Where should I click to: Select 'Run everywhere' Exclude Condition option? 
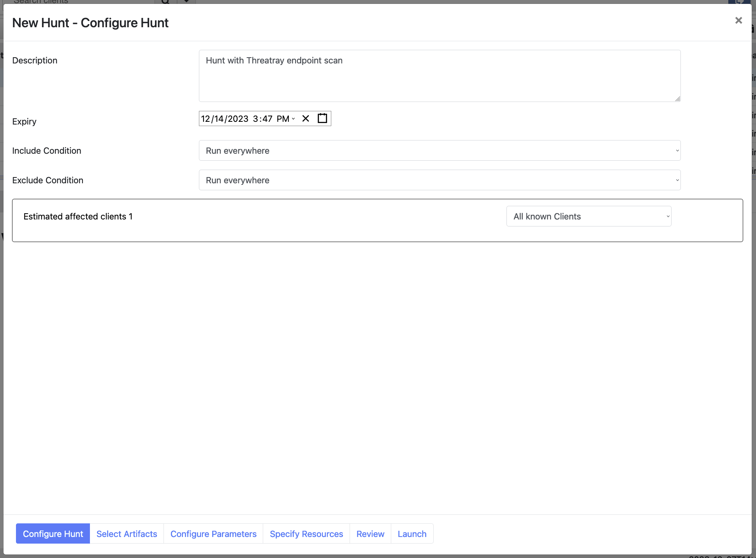coord(440,180)
